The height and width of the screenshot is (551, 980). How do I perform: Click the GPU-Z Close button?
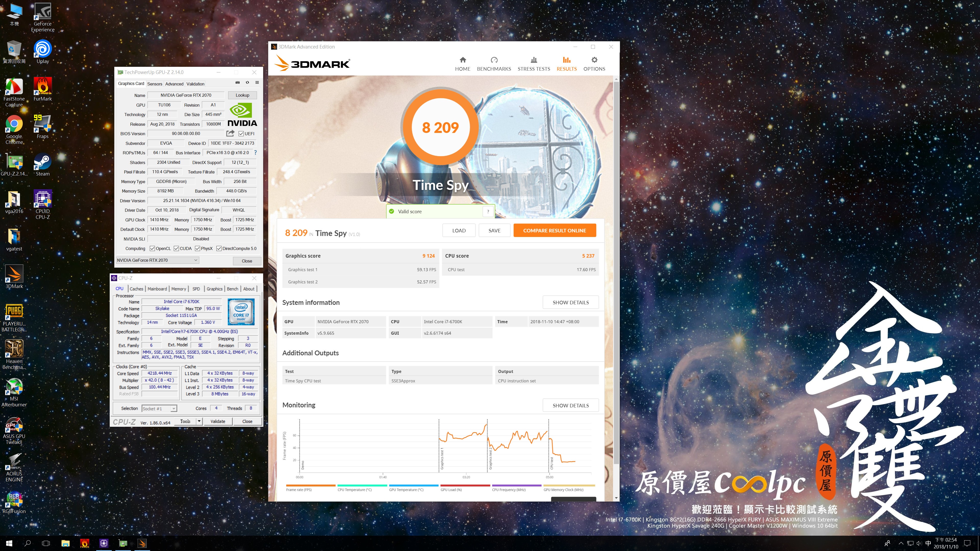click(247, 261)
